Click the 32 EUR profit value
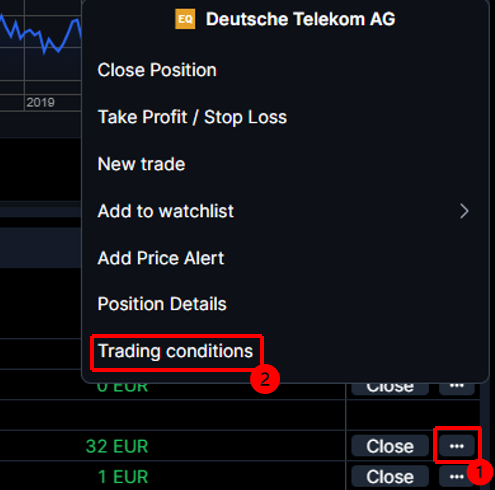The width and height of the screenshot is (495, 490). (x=117, y=446)
